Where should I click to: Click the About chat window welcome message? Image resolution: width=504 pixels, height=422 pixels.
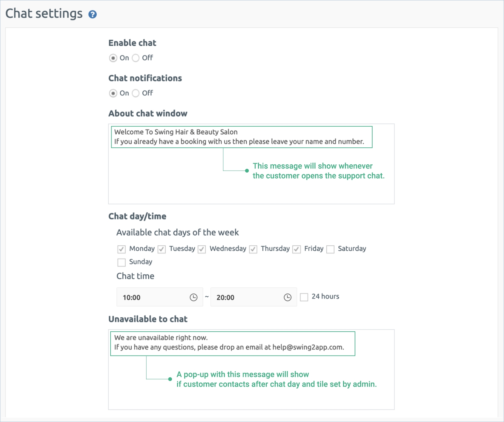[239, 137]
